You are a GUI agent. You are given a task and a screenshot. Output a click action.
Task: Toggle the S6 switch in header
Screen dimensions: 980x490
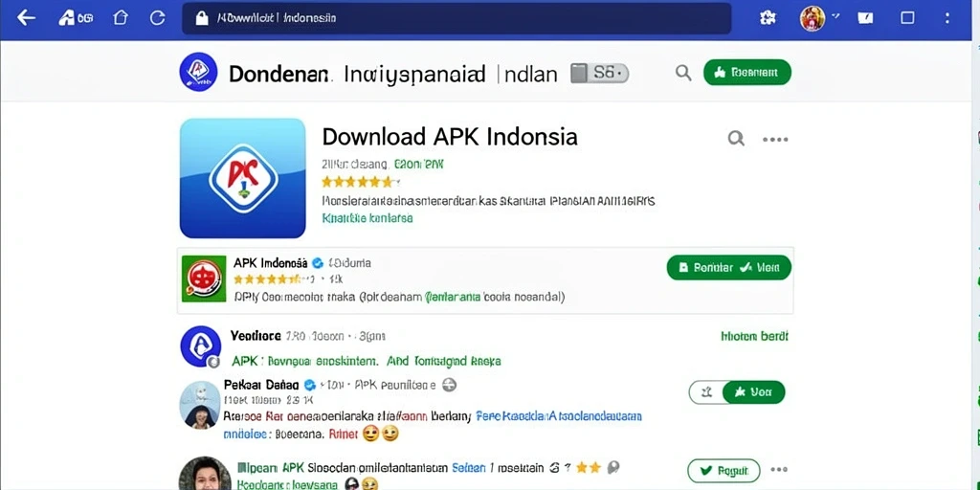pyautogui.click(x=599, y=73)
